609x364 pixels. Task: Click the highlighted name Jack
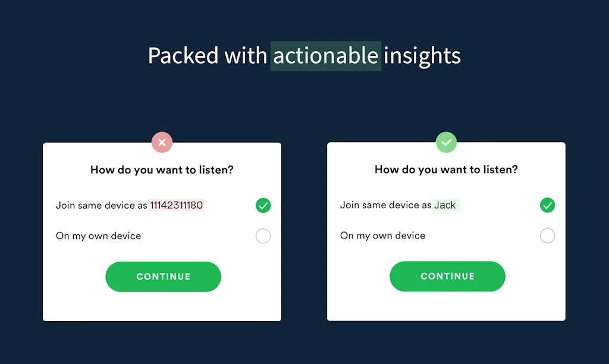445,206
